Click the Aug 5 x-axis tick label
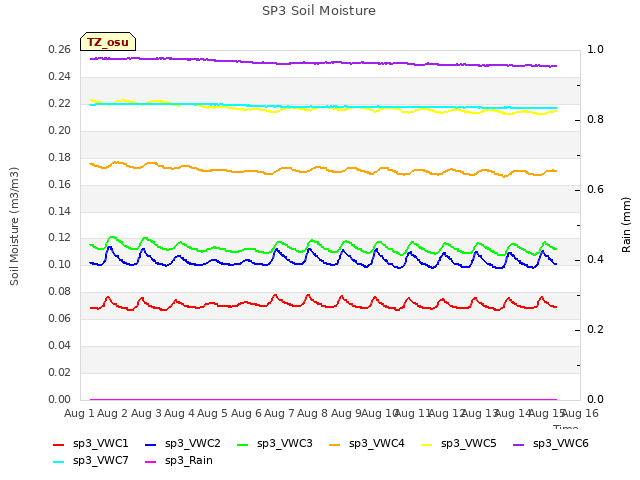This screenshot has height=480, width=640. pos(212,413)
